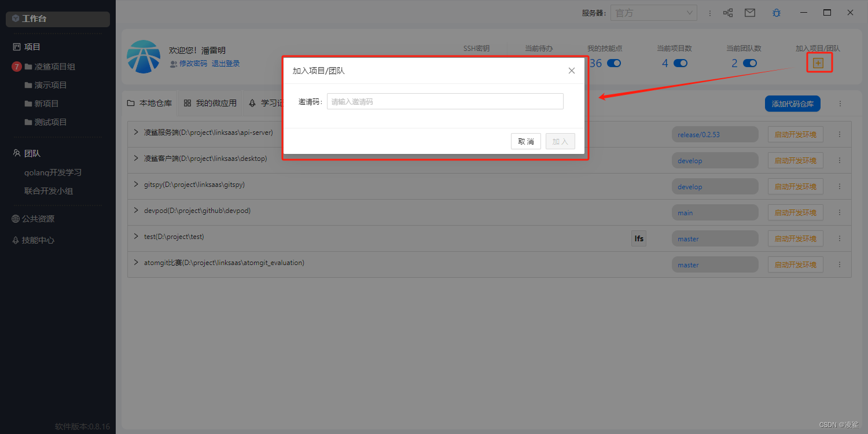This screenshot has width=868, height=434.
Task: Select 工作台 in sidebar
Action: [58, 19]
